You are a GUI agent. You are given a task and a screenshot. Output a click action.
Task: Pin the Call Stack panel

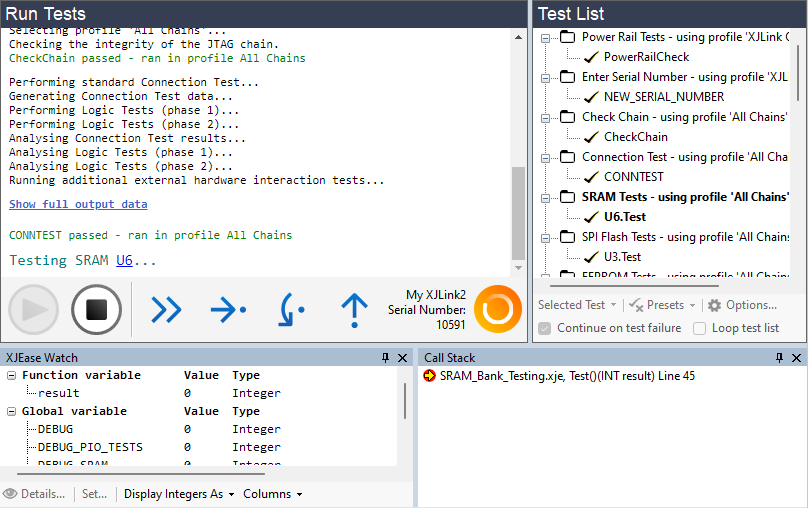(x=780, y=358)
